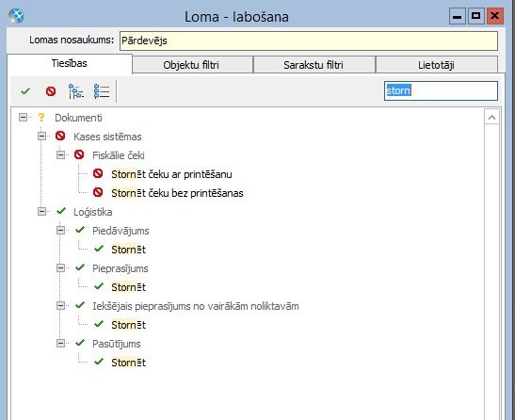Select the Pieprasījums label
Screen dimensions: 515x420
tap(121, 268)
